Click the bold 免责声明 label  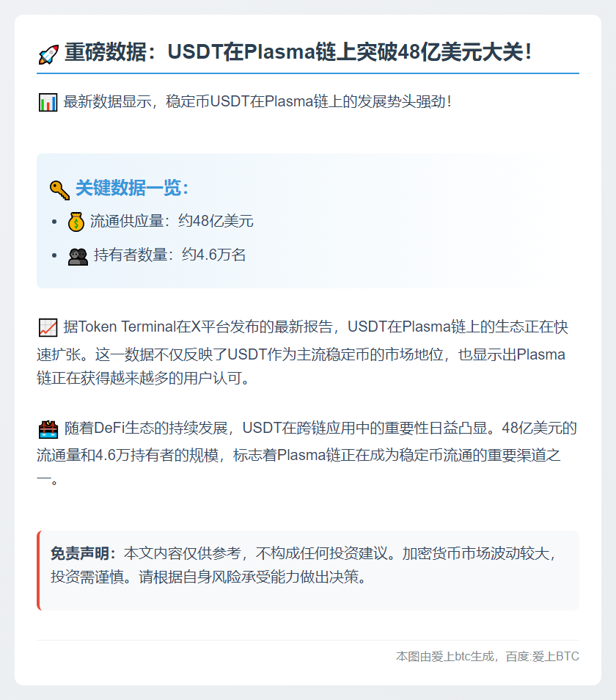(84, 553)
